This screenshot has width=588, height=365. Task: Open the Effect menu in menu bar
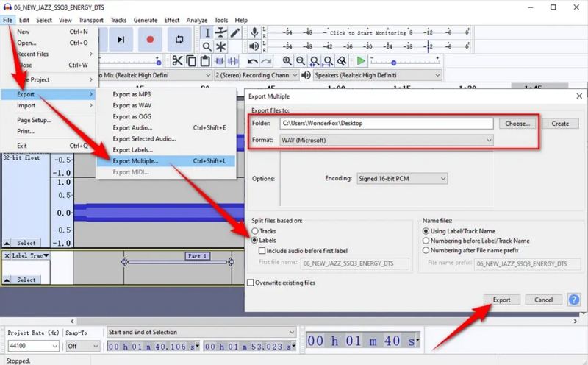click(172, 20)
